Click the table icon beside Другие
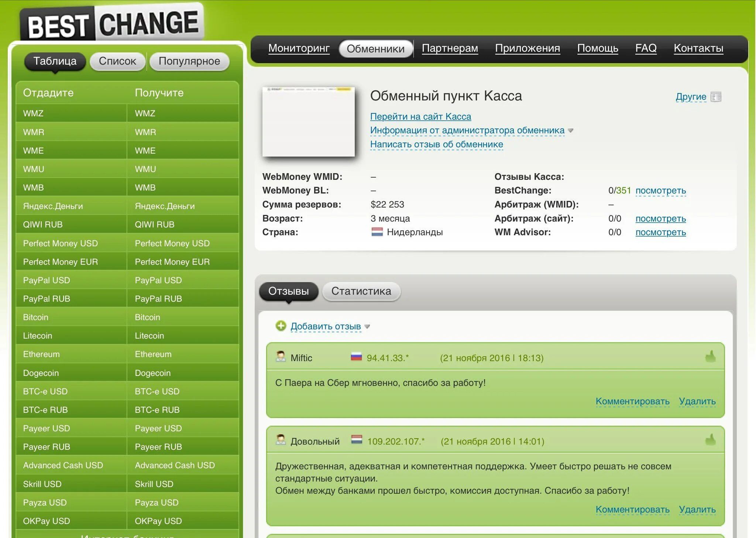Viewport: 756px width, 538px height. 716,97
